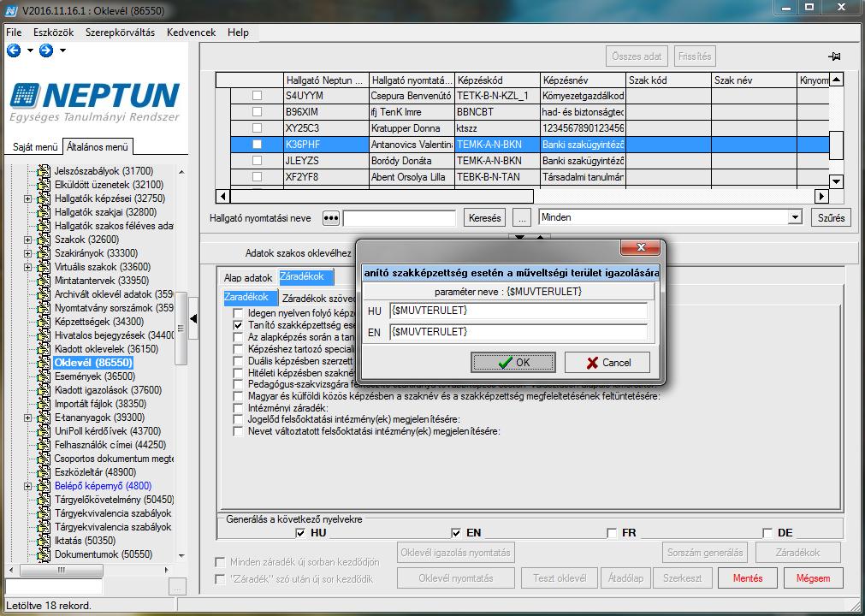This screenshot has width=865, height=616.
Task: Switch to the Alap adatok tab
Action: click(248, 278)
